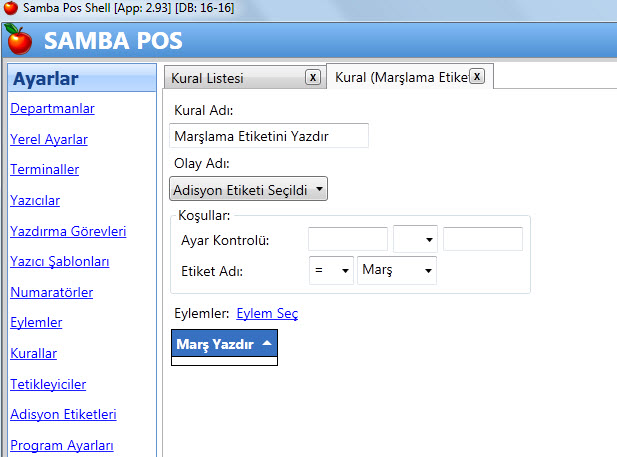Select the Kural (Marşlama Etiketi) tab
This screenshot has height=457, width=617.
[400, 77]
